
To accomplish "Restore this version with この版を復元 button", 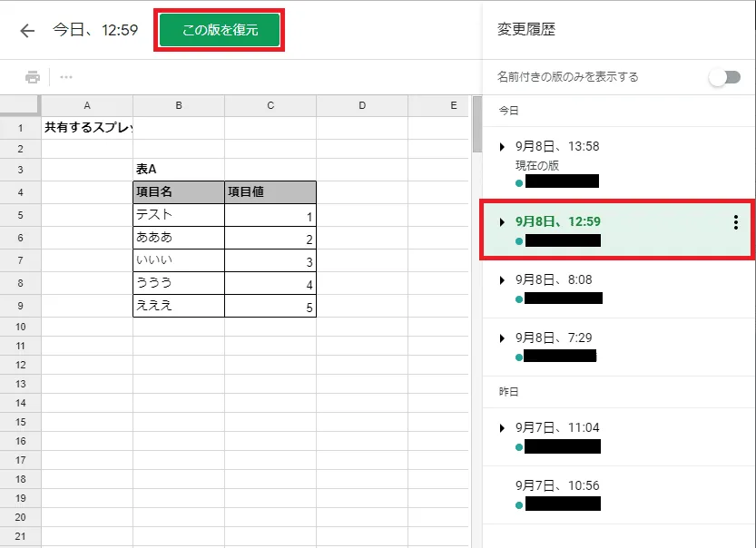I will (220, 30).
